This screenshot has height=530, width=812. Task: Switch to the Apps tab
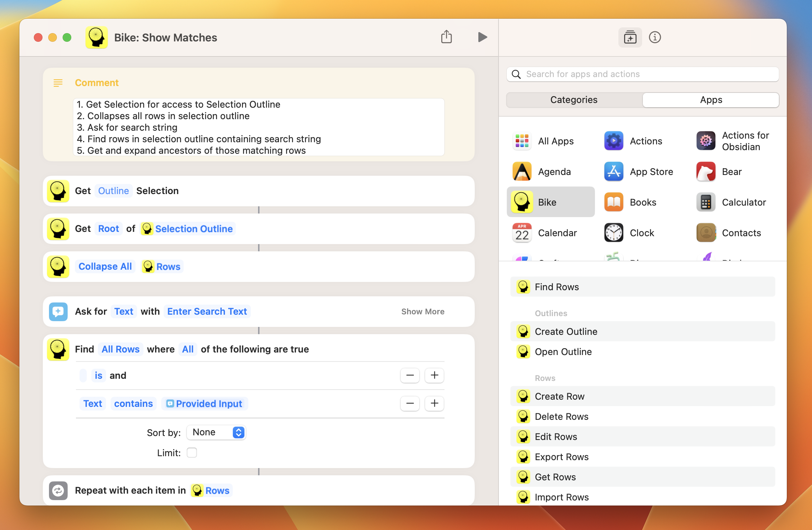(x=711, y=100)
